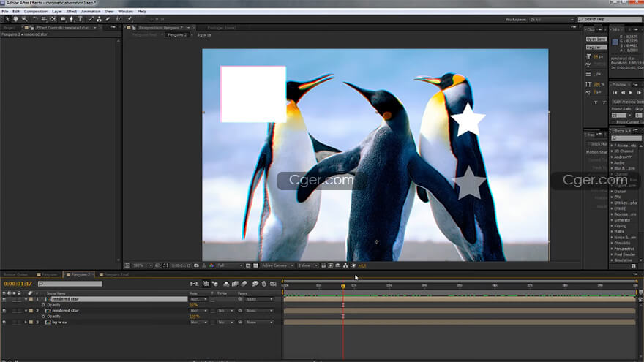Expand layer 3 bg w ca
Image resolution: width=644 pixels, height=362 pixels.
26,323
